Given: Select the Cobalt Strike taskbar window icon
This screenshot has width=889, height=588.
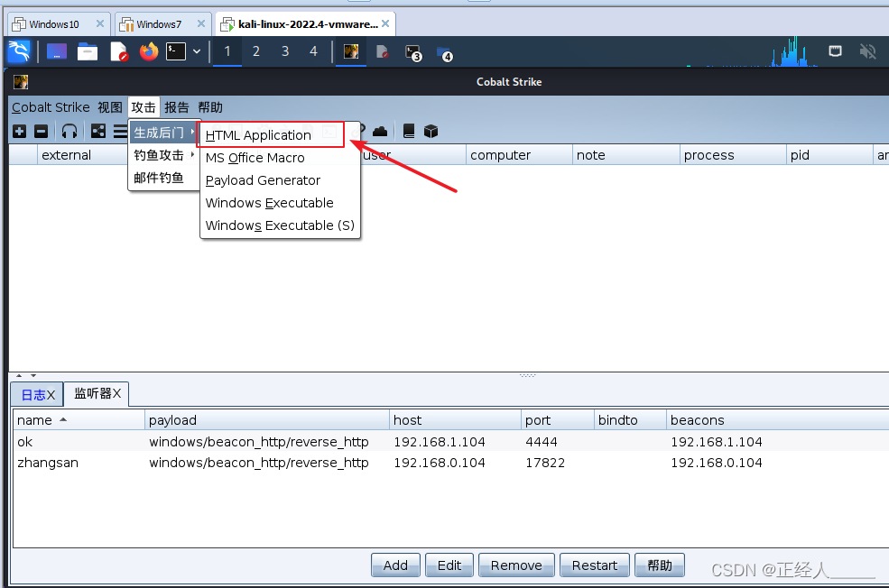Looking at the screenshot, I should pos(351,51).
